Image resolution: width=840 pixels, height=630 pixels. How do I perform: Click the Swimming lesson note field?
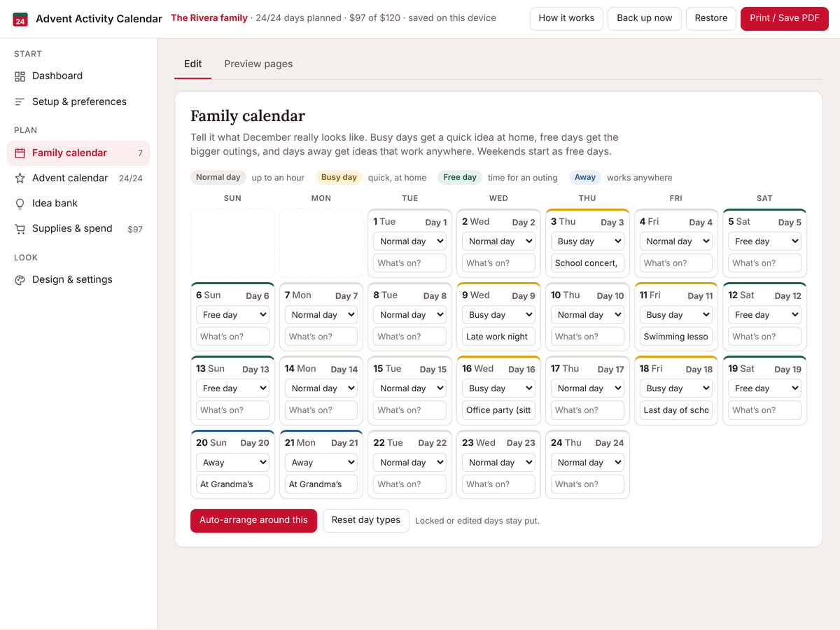675,337
